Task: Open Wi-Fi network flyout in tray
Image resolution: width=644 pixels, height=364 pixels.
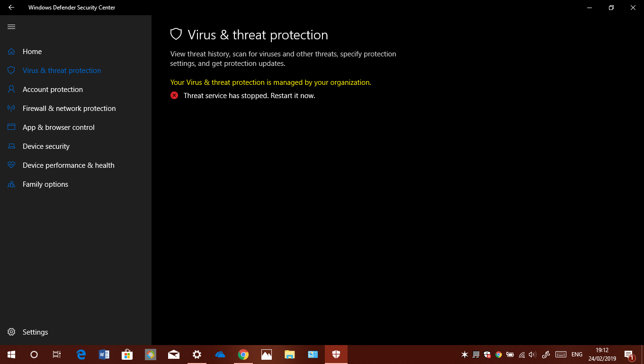Action: (522, 355)
